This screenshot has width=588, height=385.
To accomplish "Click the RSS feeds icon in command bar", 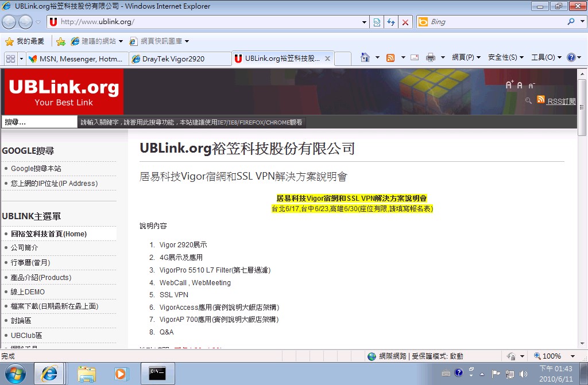I will tap(390, 57).
